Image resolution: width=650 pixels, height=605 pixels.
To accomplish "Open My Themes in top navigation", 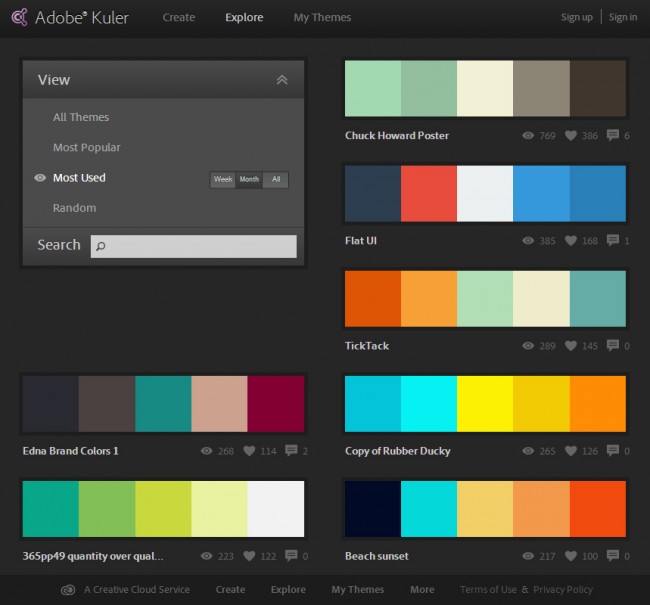I will pyautogui.click(x=322, y=17).
